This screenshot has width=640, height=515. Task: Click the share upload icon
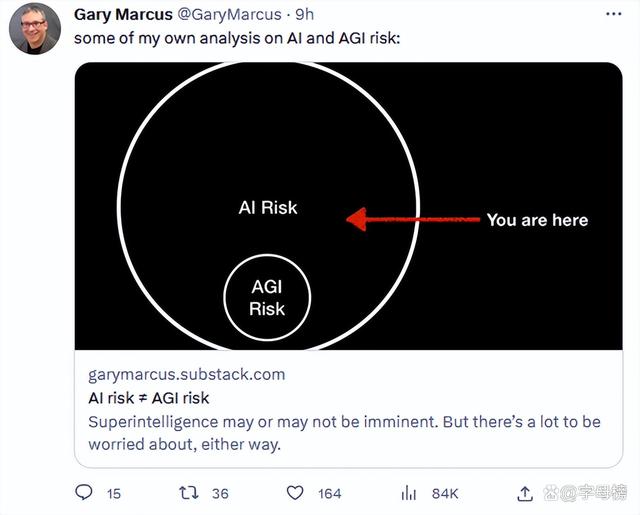[x=525, y=494]
